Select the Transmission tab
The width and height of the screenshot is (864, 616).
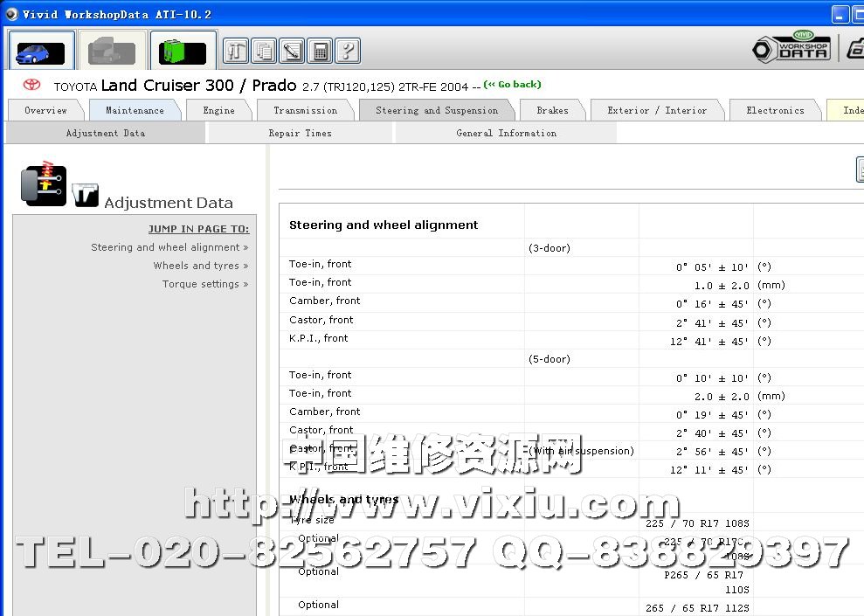[305, 111]
